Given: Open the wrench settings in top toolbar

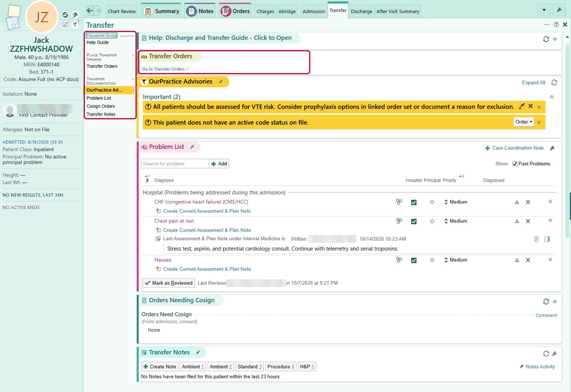Looking at the screenshot, I should tap(559, 10).
